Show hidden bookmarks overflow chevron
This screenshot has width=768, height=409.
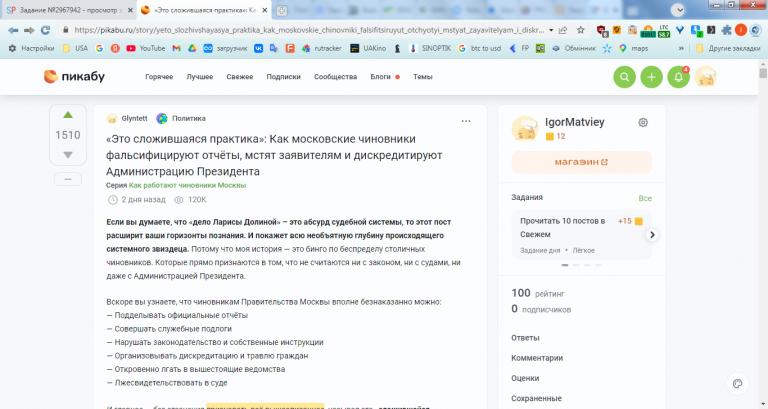point(681,48)
